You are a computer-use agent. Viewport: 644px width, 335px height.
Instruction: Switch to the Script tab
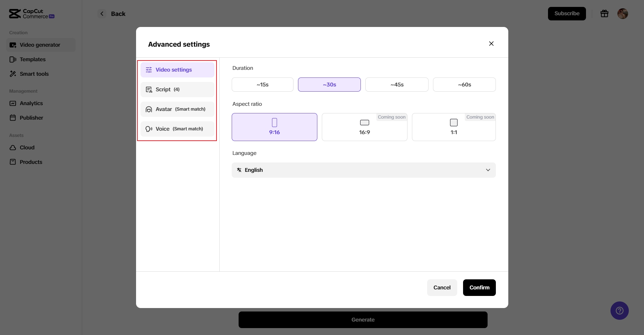click(177, 89)
